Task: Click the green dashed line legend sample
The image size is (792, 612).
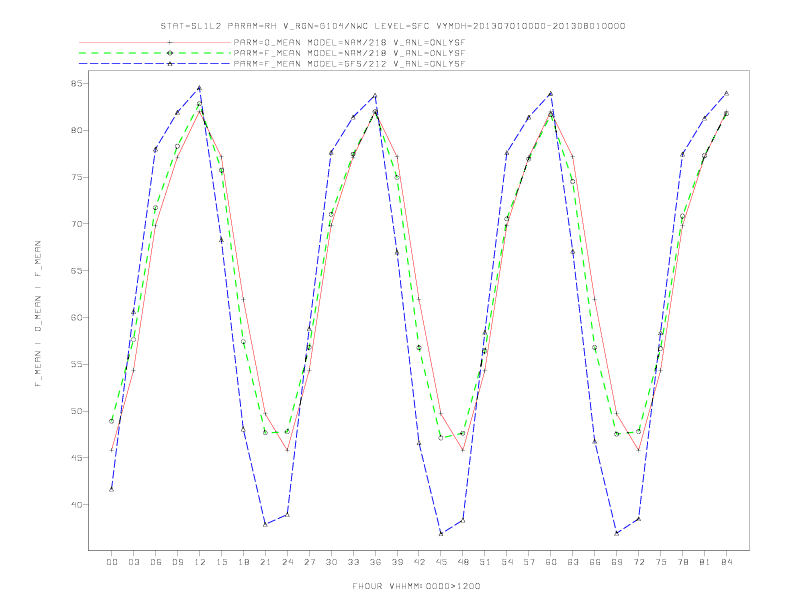Action: pos(155,53)
